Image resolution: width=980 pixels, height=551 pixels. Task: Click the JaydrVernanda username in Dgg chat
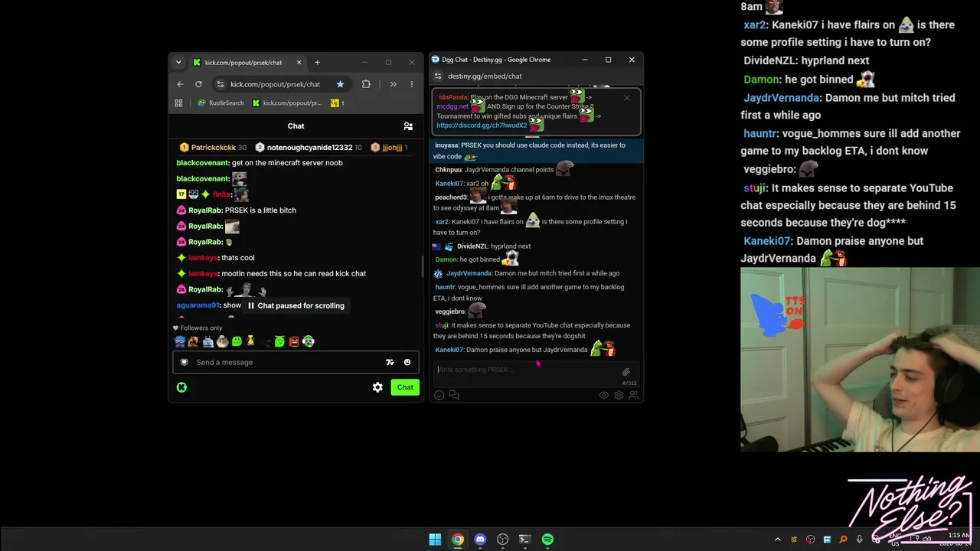coord(469,273)
